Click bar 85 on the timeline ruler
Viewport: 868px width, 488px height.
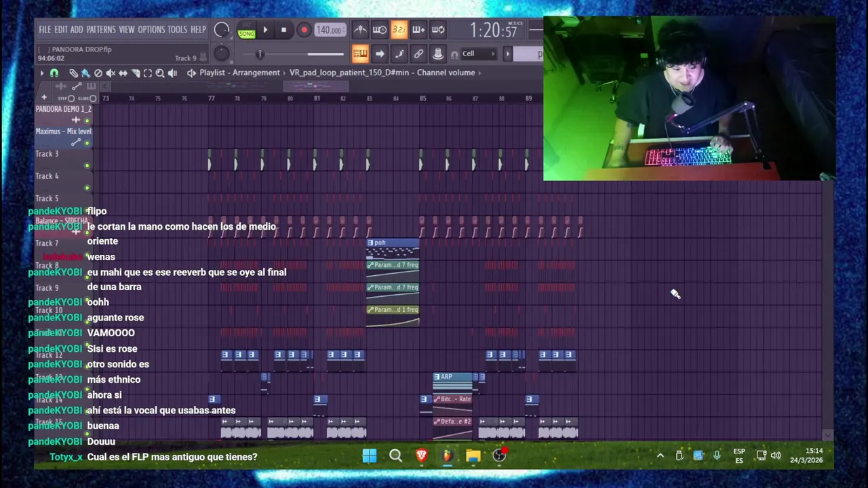(423, 98)
